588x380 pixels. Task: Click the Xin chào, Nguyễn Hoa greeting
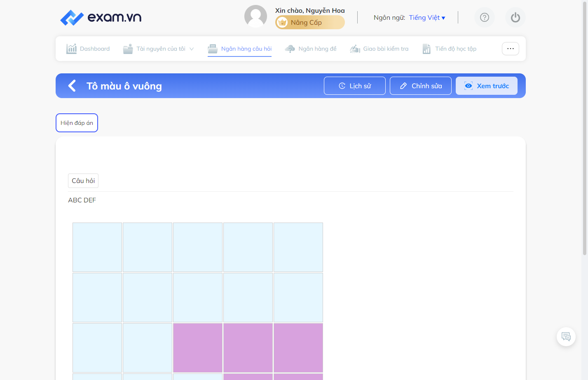click(x=310, y=10)
